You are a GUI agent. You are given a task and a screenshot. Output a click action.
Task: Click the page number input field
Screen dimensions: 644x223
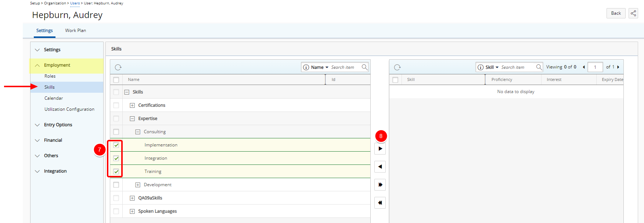[x=595, y=67]
